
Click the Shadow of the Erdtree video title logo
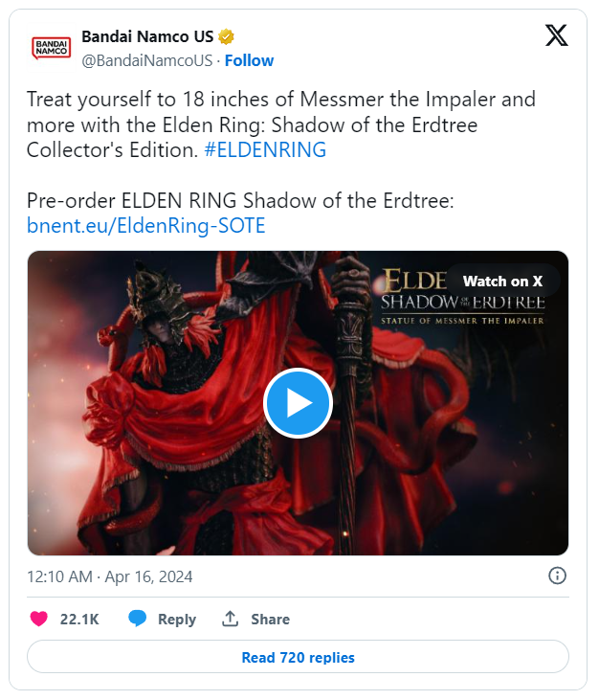click(462, 297)
